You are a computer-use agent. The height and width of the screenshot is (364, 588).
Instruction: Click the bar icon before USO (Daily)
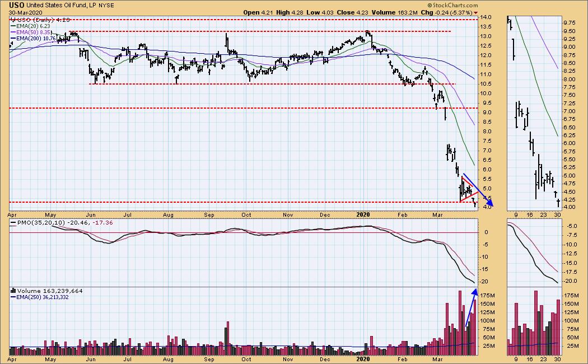tap(12, 20)
